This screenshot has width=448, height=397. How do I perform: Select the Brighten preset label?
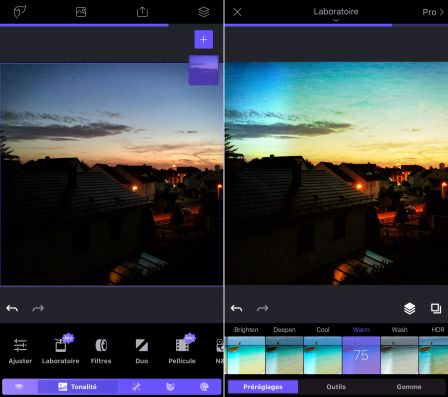[x=246, y=330]
